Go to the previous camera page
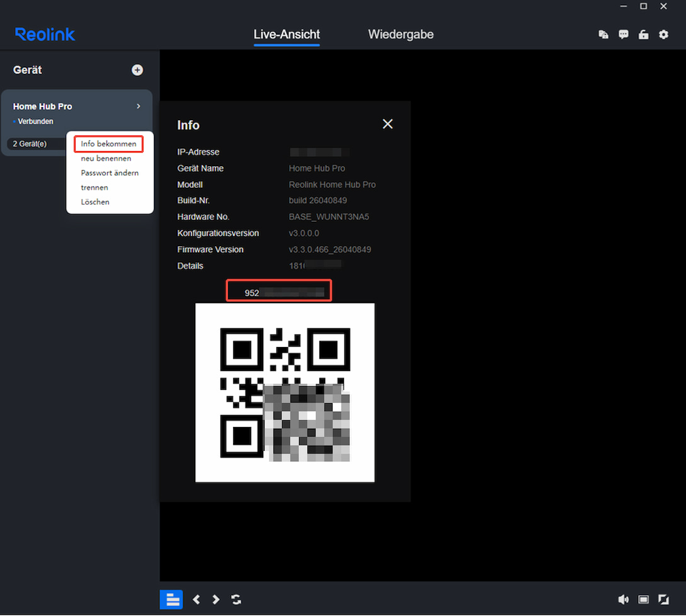Viewport: 686px width, 616px height. coord(197,600)
